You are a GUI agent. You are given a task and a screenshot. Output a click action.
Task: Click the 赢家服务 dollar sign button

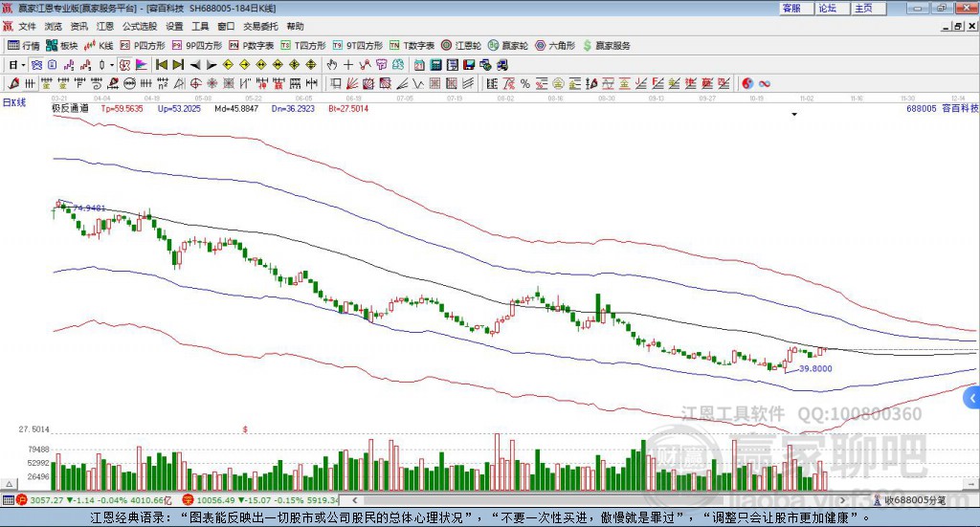pyautogui.click(x=606, y=45)
